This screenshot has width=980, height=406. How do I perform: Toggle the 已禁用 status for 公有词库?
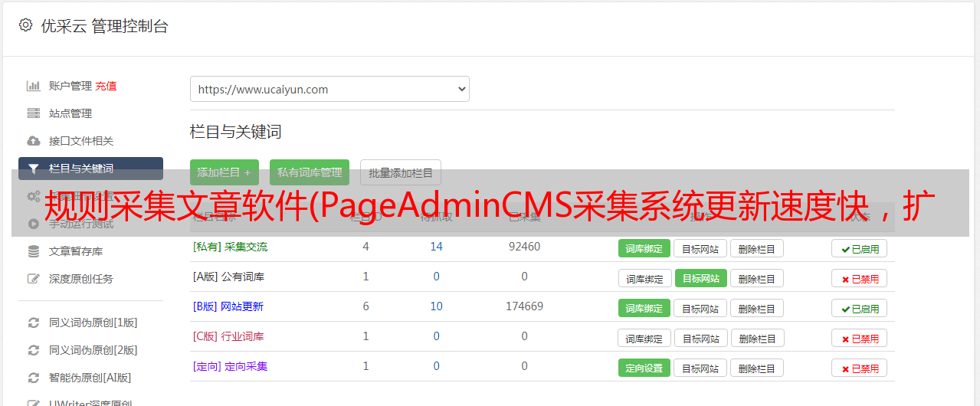coord(859,278)
